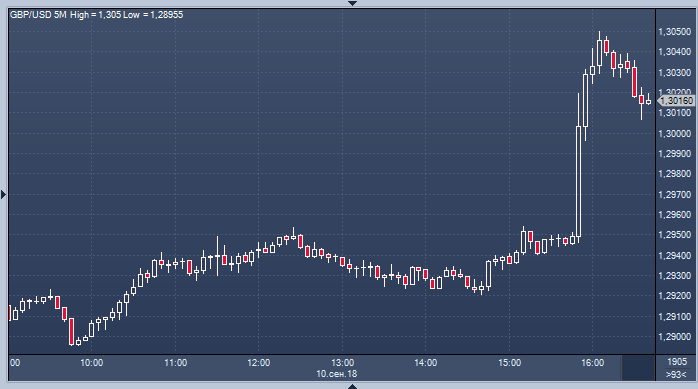Screen dimensions: 698x389
Task: Select the 16:00 mark on the time axis
Action: tap(592, 363)
